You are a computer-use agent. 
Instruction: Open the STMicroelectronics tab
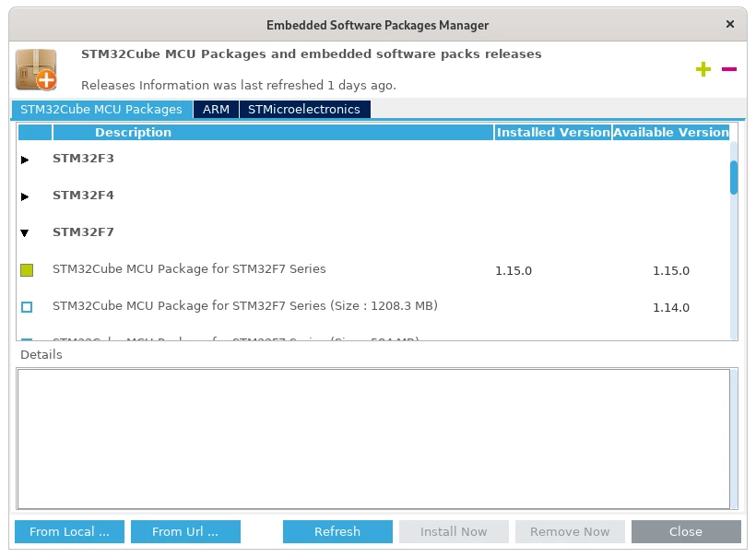point(304,109)
